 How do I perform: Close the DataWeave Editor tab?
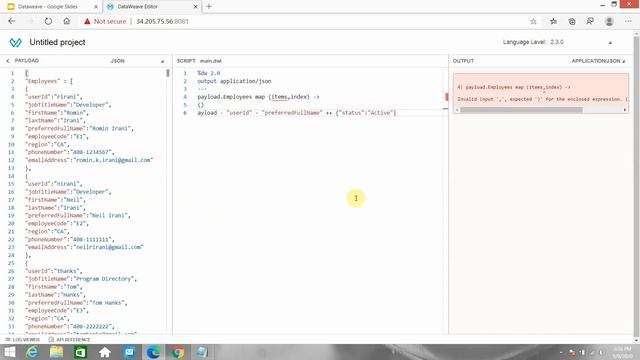[196, 7]
